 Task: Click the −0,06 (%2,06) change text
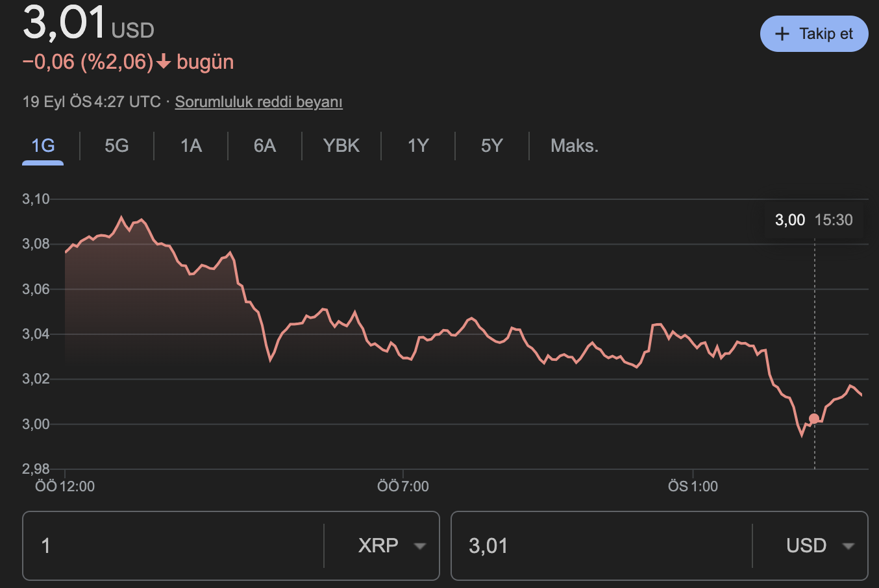click(x=88, y=62)
